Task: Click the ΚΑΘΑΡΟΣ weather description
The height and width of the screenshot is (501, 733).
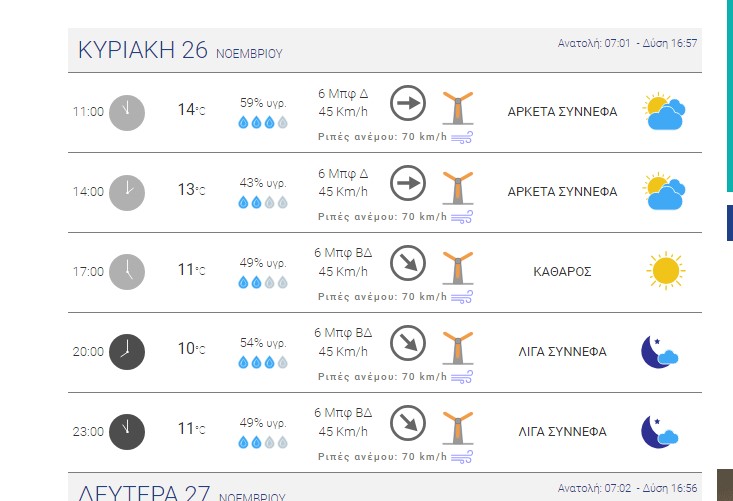Action: 563,271
